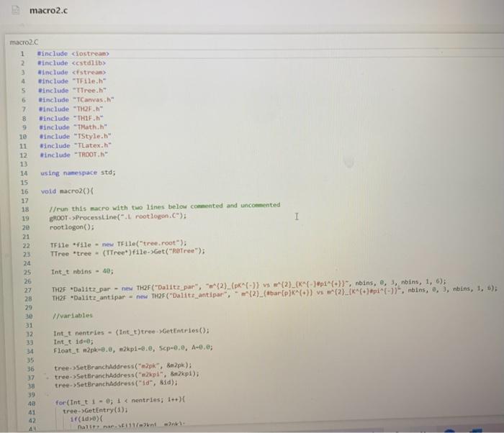Click the '//run this macro' comment line
Viewport: 504px width, 433px height.
[x=165, y=207]
